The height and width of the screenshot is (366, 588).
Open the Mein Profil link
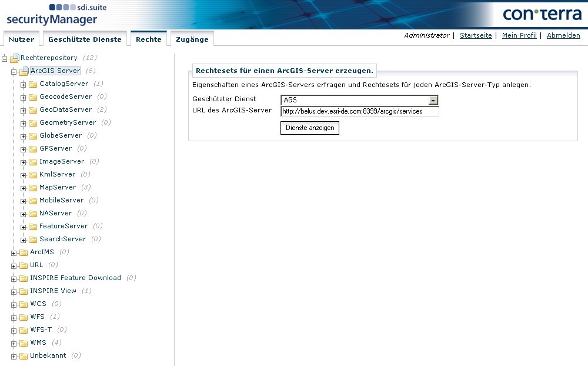coord(519,35)
